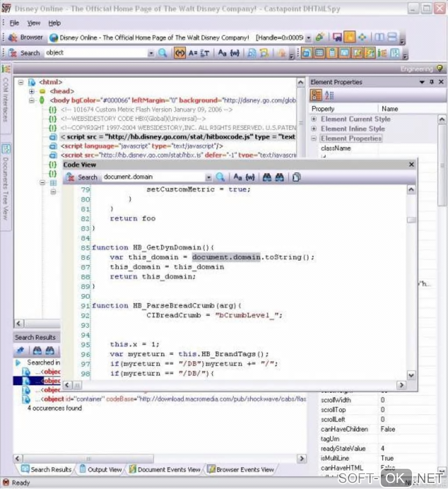
Task: Toggle the third highlighted view panel button
Action: pyautogui.click(x=332, y=53)
